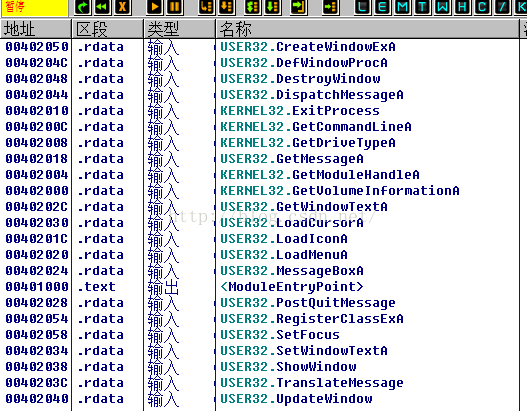This screenshot has width=527, height=411.
Task: Click address 00401000 in the list
Action: (37, 287)
